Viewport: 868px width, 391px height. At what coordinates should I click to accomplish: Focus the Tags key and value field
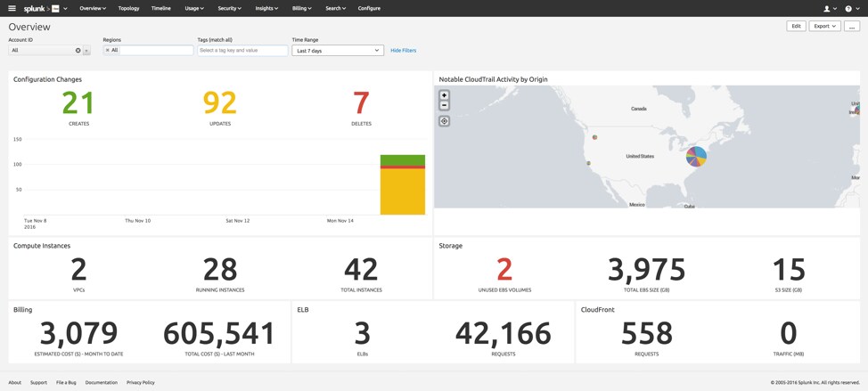point(242,51)
